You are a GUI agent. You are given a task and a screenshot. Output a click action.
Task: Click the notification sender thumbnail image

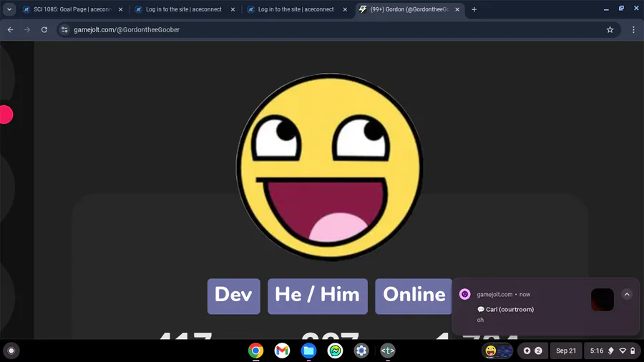(602, 300)
